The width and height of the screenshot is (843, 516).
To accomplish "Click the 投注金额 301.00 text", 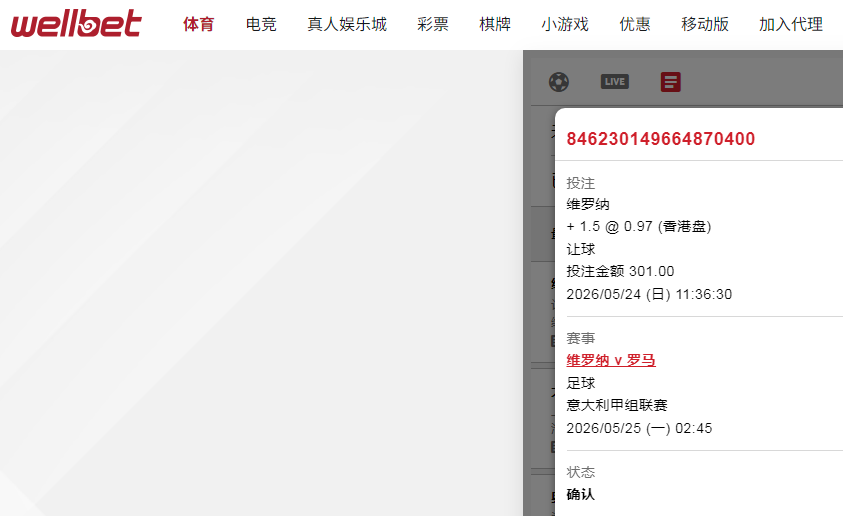I will point(620,271).
